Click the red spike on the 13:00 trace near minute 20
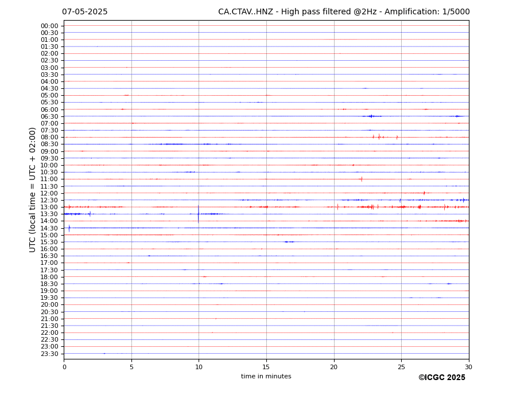 (337, 207)
